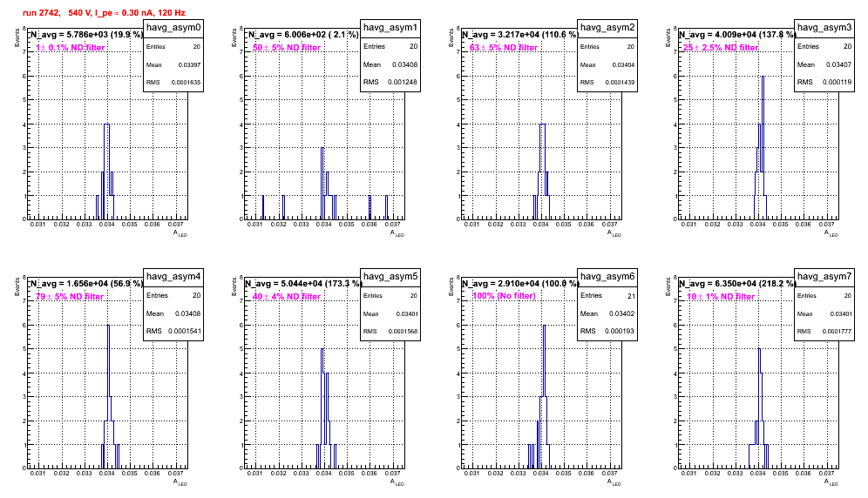Click RMS 0.000119 in havg_asym3 box
The image size is (868, 498).
[824, 82]
